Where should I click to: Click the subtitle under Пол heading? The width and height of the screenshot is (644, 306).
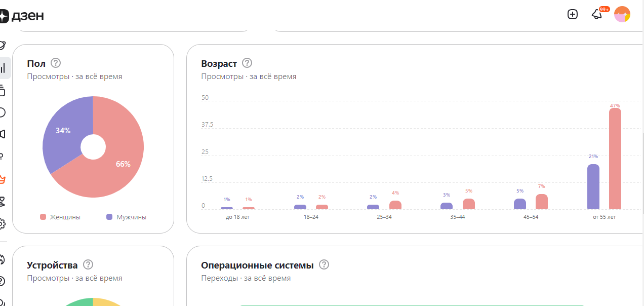74,76
